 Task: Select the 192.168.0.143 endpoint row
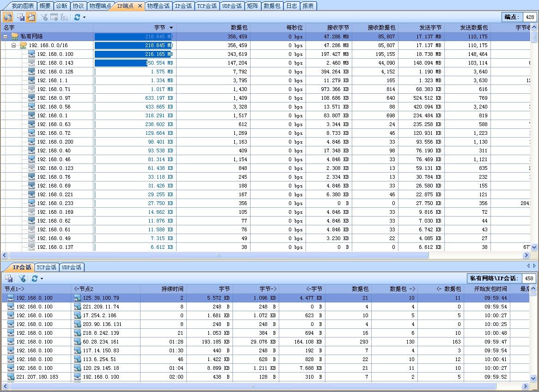55,63
